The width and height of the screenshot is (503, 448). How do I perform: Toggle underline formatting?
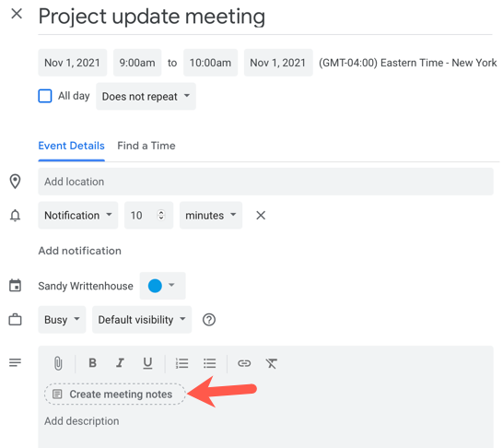coord(147,363)
